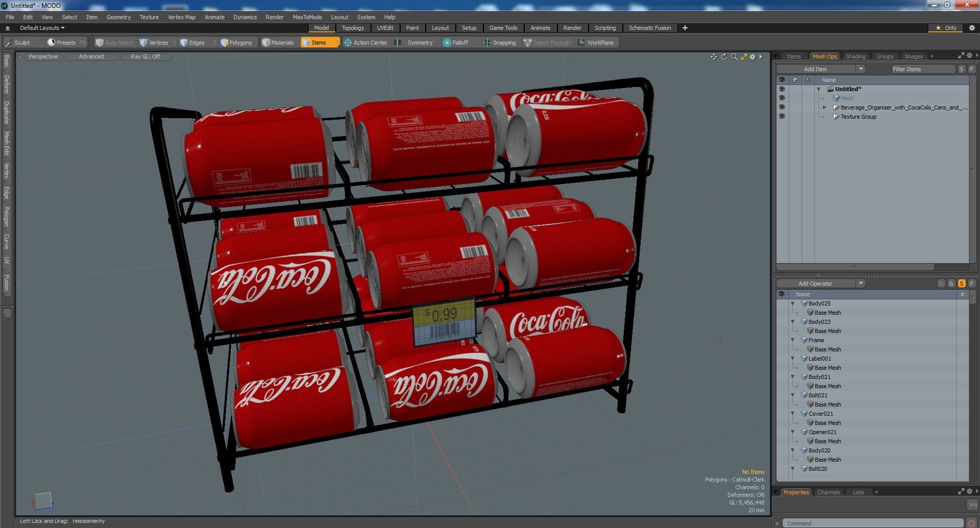Click the S button next to Filter Items

pyautogui.click(x=962, y=69)
